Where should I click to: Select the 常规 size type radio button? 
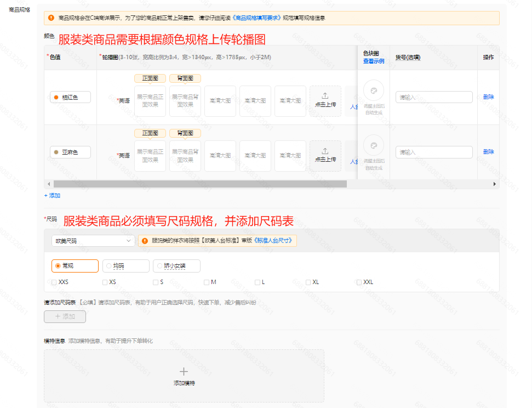click(x=58, y=266)
